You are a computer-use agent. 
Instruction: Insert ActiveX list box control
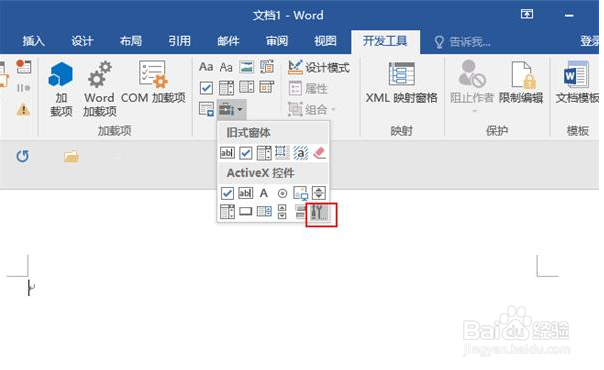coord(264,211)
